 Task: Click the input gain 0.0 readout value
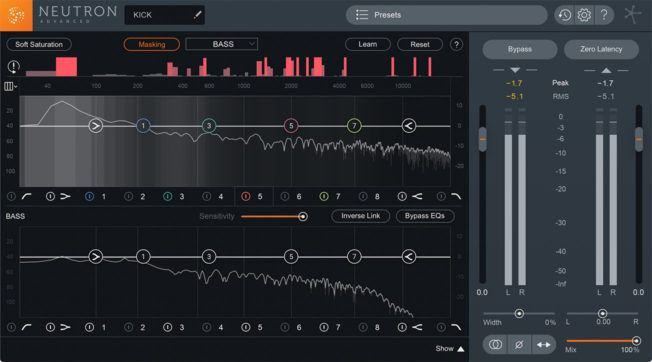[482, 292]
